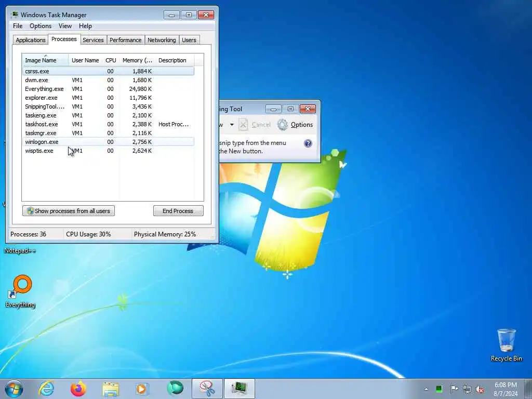Switch to Snipping Tool taskbar button

click(x=207, y=389)
